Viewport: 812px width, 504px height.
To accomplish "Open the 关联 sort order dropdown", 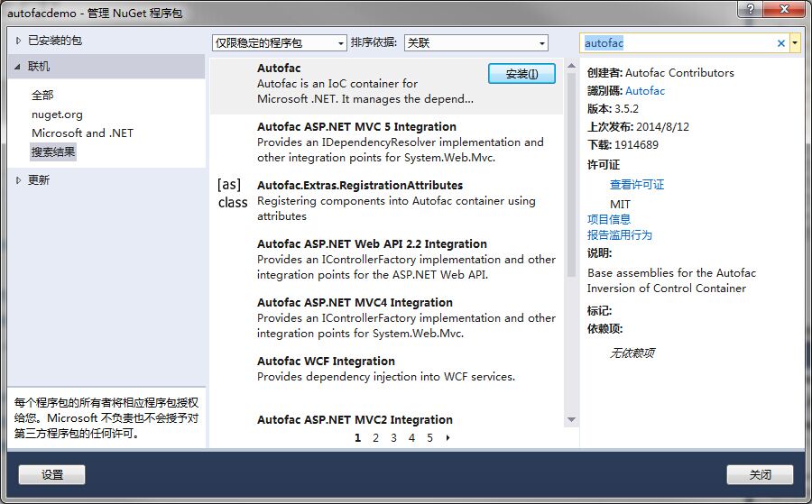I will 475,43.
